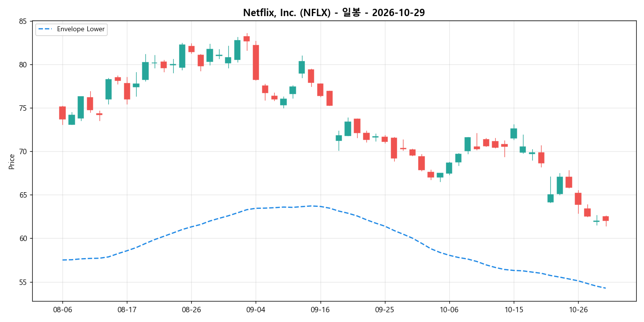Click the green candlestick at 10-15
644x322 pixels.
pyautogui.click(x=514, y=133)
